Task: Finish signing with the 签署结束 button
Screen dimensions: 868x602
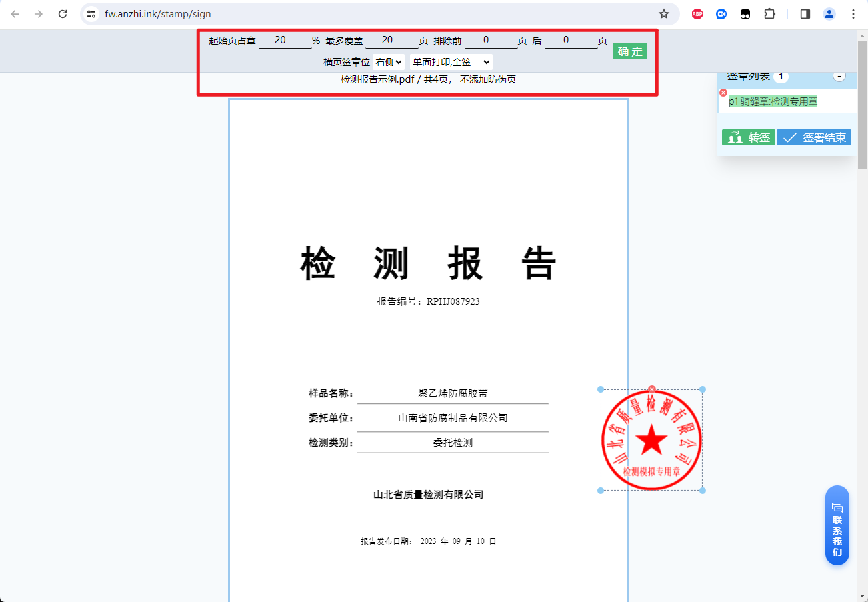Action: tap(814, 137)
